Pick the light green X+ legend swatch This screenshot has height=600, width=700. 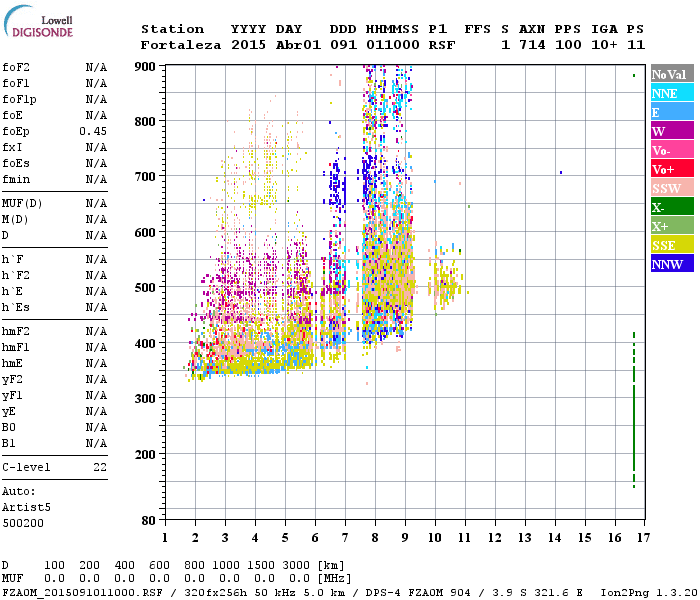pos(671,226)
